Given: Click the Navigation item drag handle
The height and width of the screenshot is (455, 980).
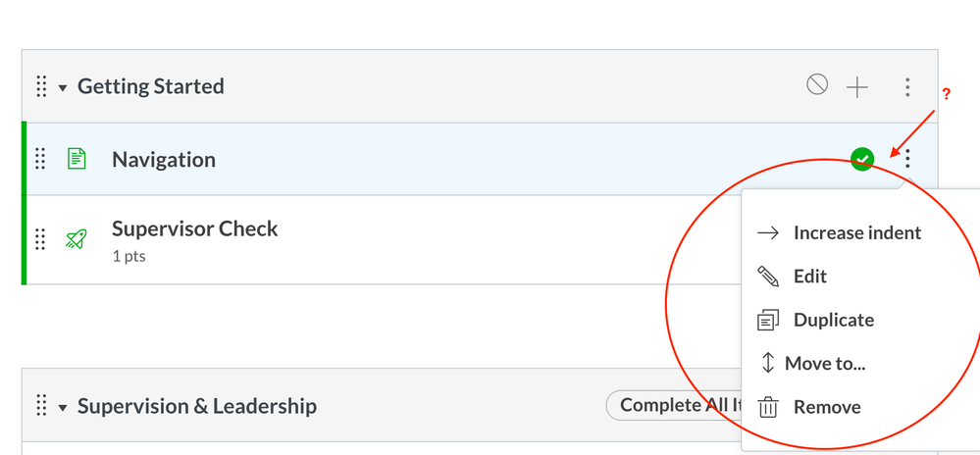Looking at the screenshot, I should point(41,159).
